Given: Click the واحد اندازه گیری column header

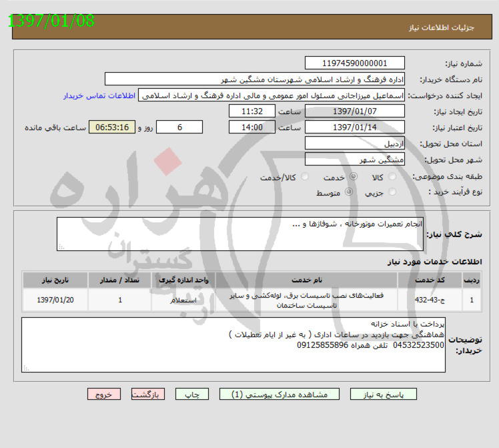Looking at the screenshot, I should (x=183, y=280).
